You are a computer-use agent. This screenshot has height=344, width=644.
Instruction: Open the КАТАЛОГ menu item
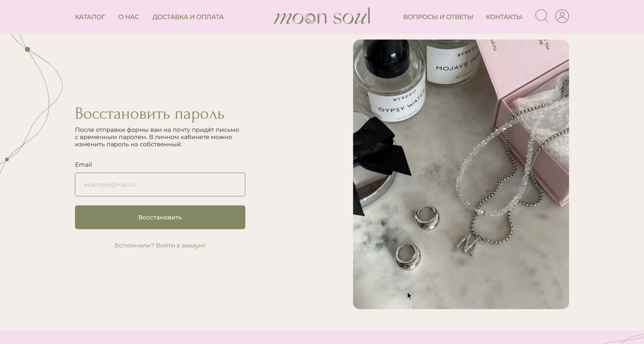point(90,17)
